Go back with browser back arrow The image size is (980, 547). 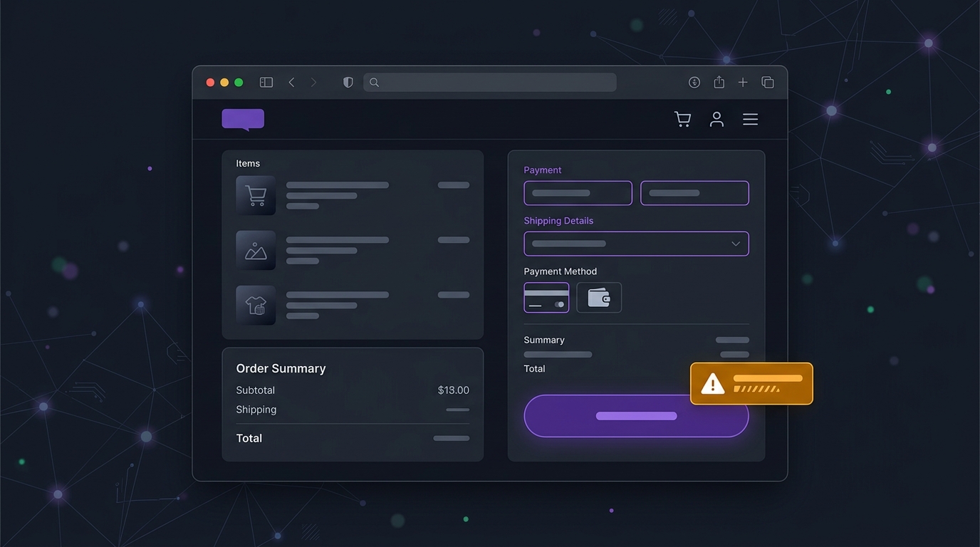pyautogui.click(x=291, y=83)
